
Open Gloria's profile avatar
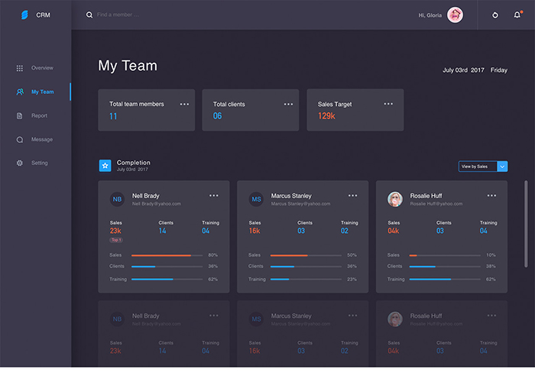[x=455, y=15]
